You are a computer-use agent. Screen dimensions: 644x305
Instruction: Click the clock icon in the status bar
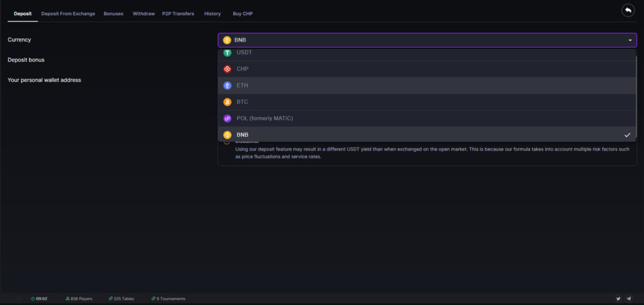tap(33, 299)
